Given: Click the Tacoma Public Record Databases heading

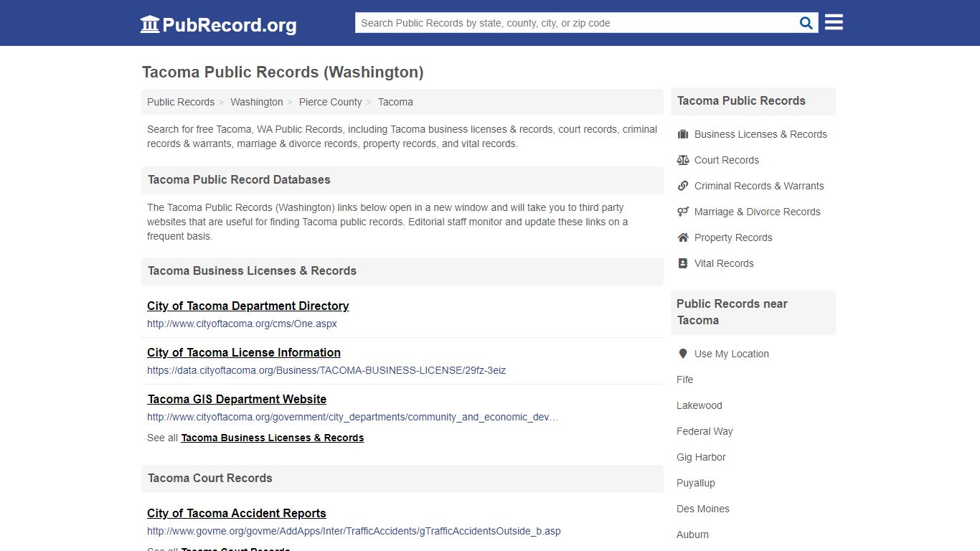Looking at the screenshot, I should 239,179.
